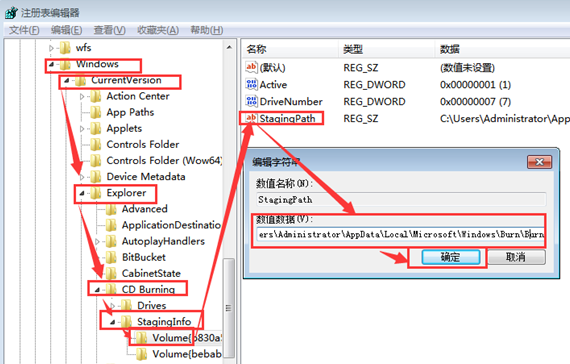The width and height of the screenshot is (570, 364).
Task: Collapse the StagingInfo tree node
Action: point(112,322)
